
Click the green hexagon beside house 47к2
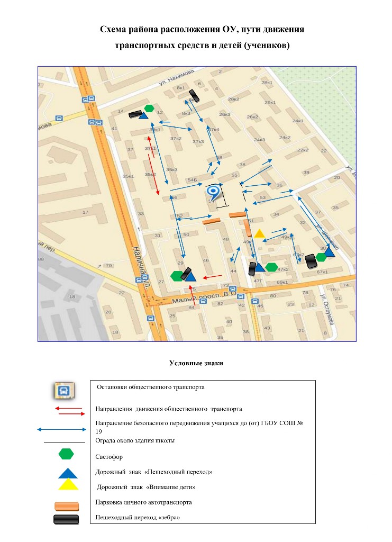click(x=272, y=267)
